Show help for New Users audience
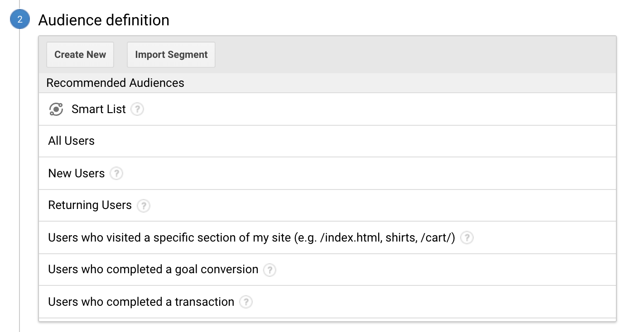Screen dimensions: 644x332 click(116, 174)
